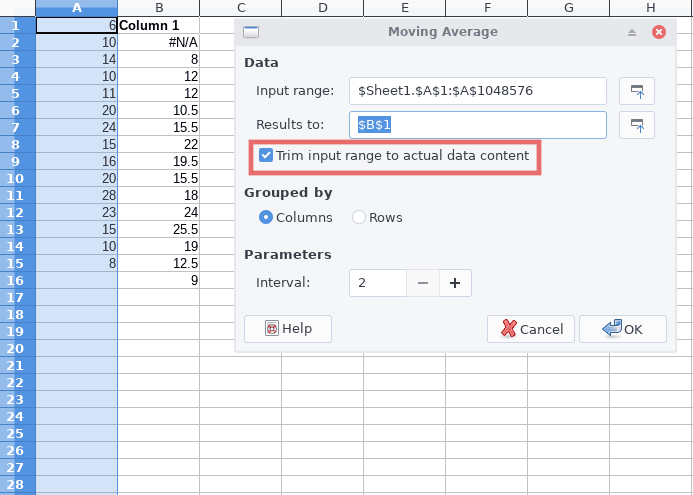Screen dimensions: 693x495
Task: Select row 1 header
Action: pyautogui.click(x=18, y=25)
